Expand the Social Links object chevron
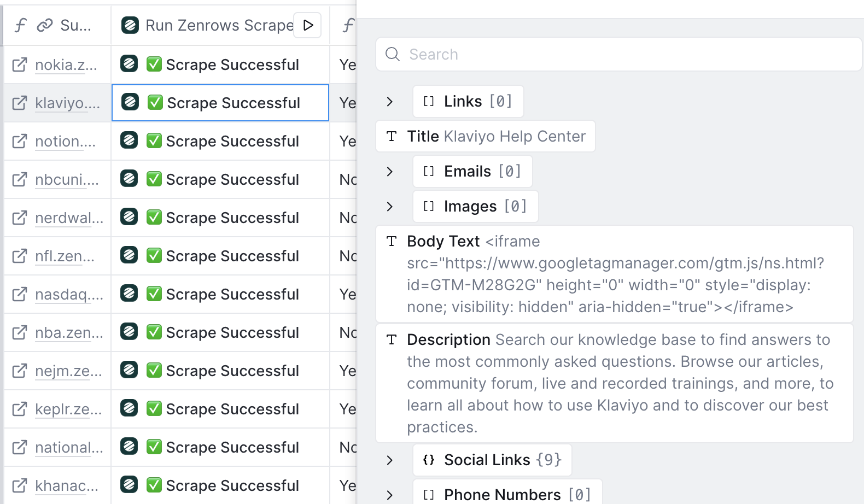This screenshot has height=504, width=864. click(x=389, y=460)
